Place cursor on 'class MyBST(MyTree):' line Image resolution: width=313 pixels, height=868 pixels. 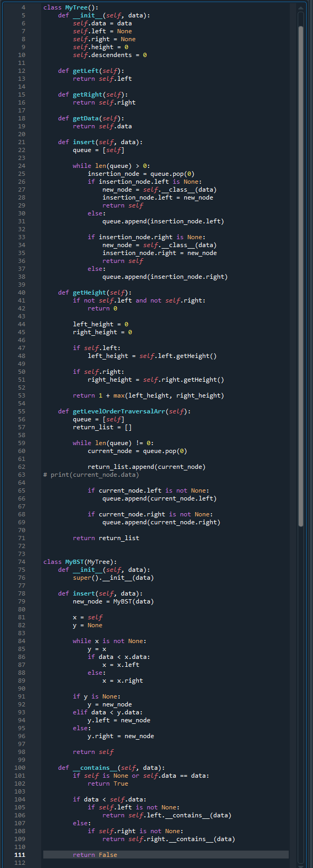pyautogui.click(x=80, y=562)
